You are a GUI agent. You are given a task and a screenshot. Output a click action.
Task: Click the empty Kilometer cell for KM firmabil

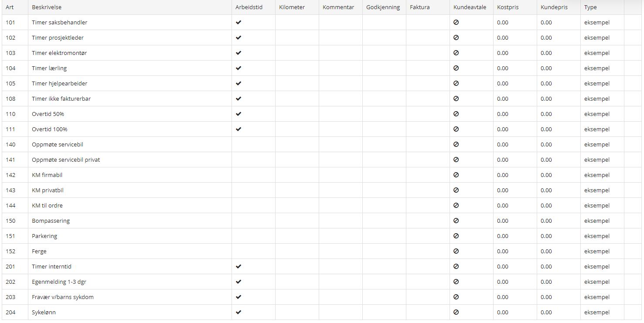297,175
